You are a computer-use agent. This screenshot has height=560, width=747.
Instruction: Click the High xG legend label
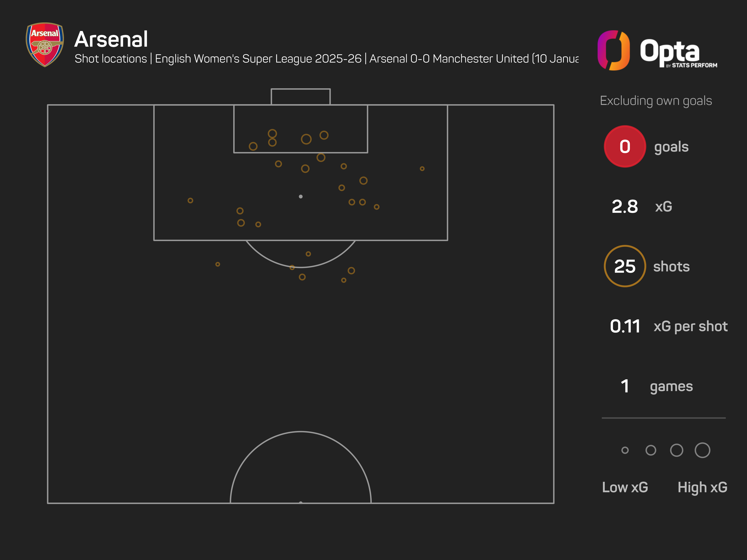coord(702,487)
